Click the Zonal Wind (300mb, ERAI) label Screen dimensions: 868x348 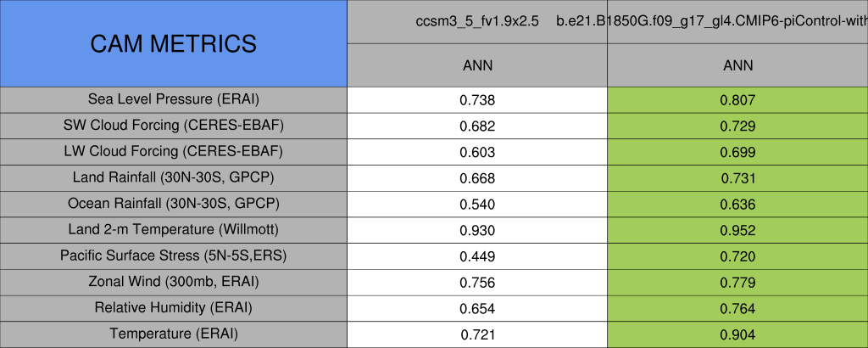(173, 282)
